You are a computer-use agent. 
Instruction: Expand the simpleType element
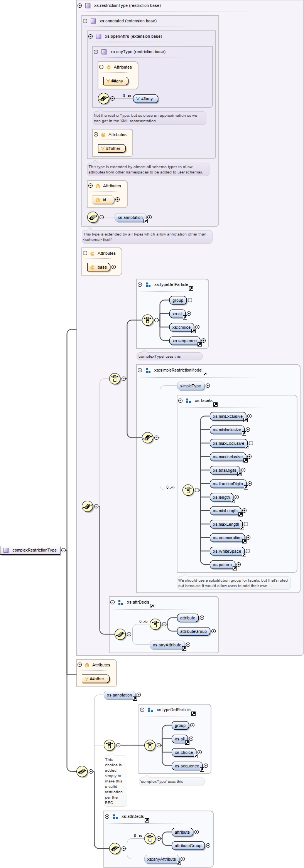[x=208, y=386]
